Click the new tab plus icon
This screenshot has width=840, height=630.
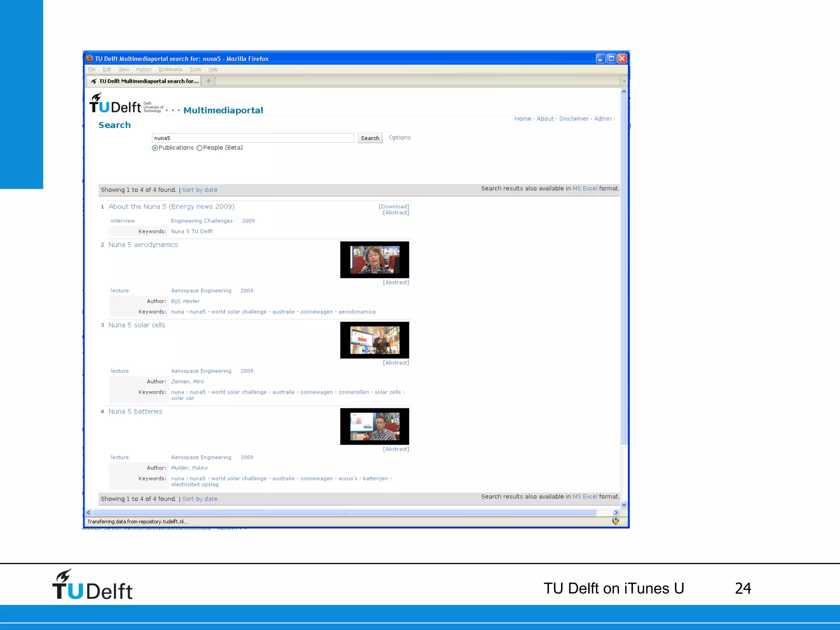[208, 81]
